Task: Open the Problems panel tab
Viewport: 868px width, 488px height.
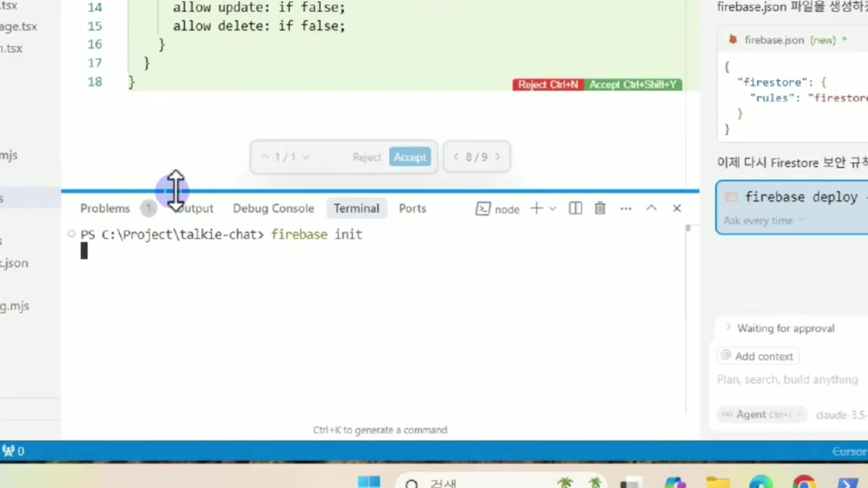Action: (x=105, y=208)
